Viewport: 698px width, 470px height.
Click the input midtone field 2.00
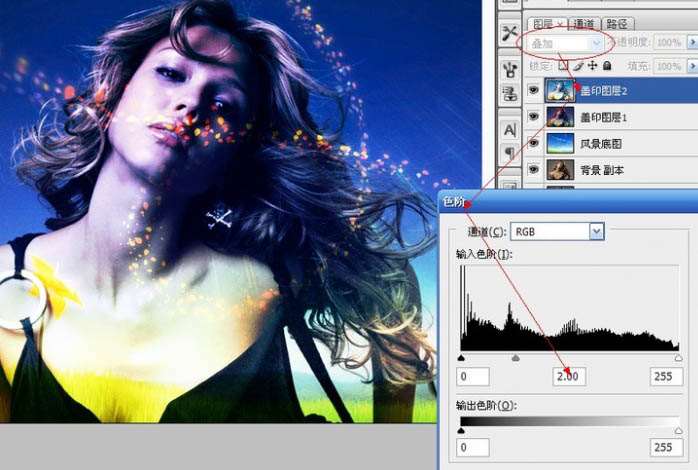pos(569,377)
